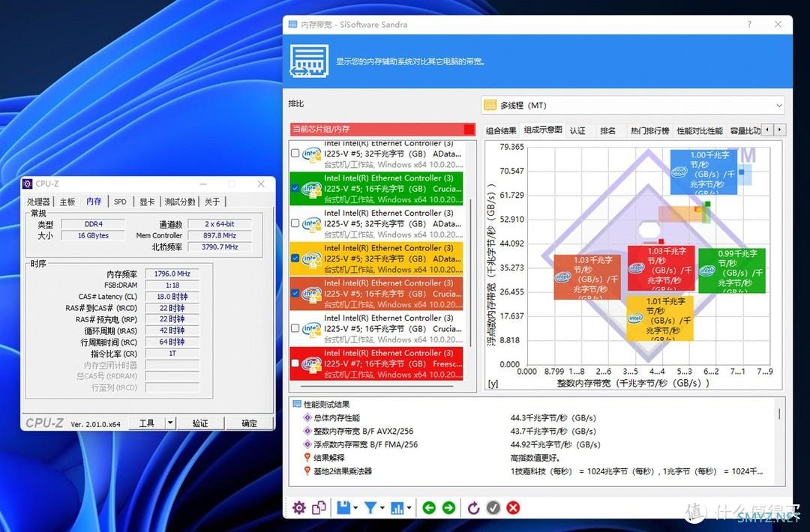This screenshot has height=532, width=810.
Task: Refresh results with the purple circular arrow
Action: (x=473, y=508)
